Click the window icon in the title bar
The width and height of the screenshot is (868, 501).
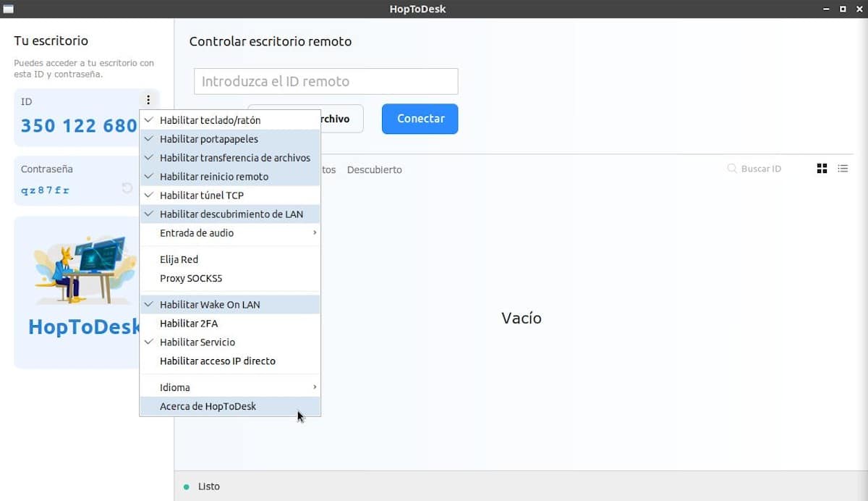click(x=9, y=9)
